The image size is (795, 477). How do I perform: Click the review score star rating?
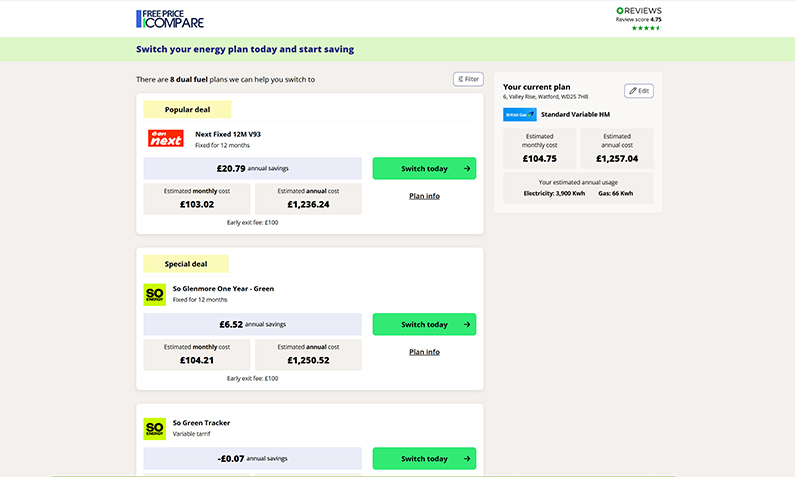point(646,28)
